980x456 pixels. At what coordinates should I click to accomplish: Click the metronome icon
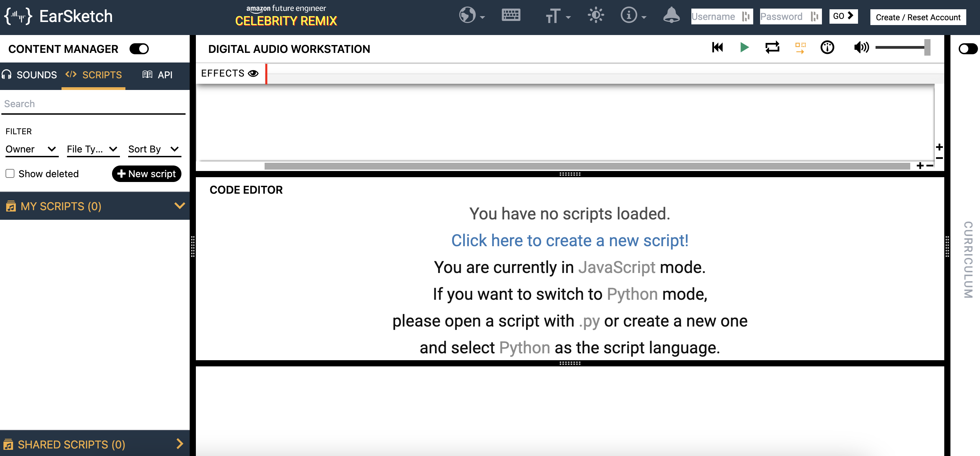point(827,47)
